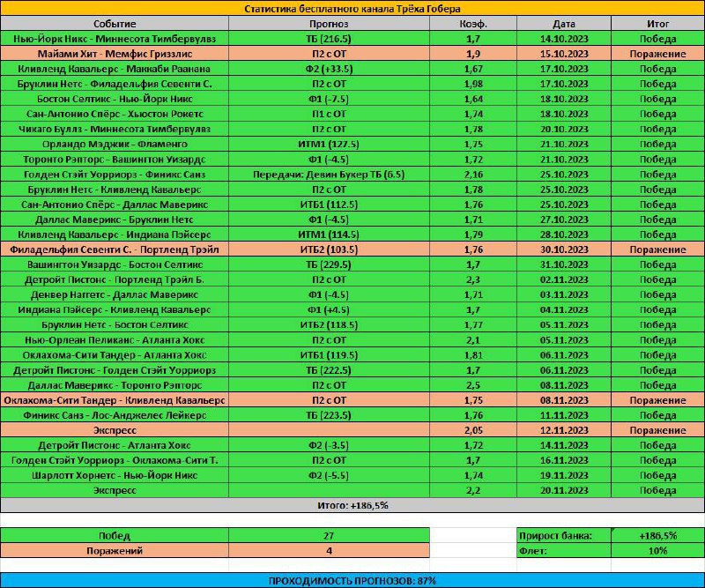The height and width of the screenshot is (588, 705).
Task: Select the forecast cell "ИТМ1 (114.5)"
Action: (x=329, y=234)
